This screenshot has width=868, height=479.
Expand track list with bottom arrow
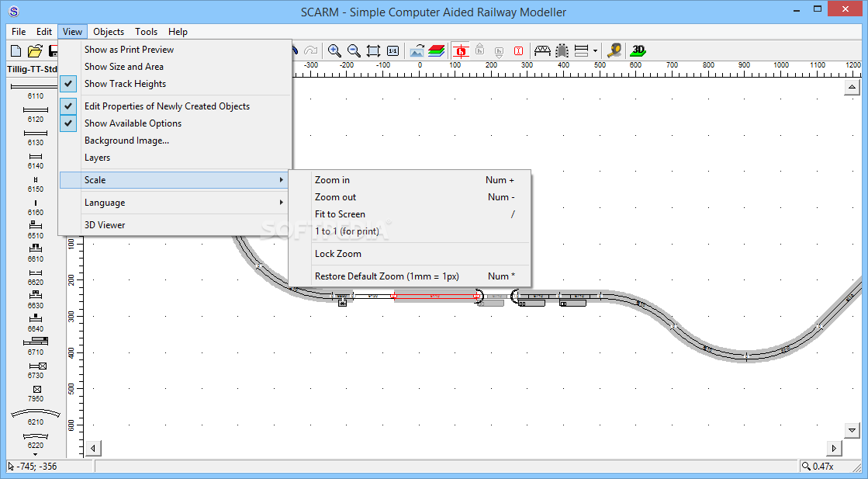[x=36, y=455]
